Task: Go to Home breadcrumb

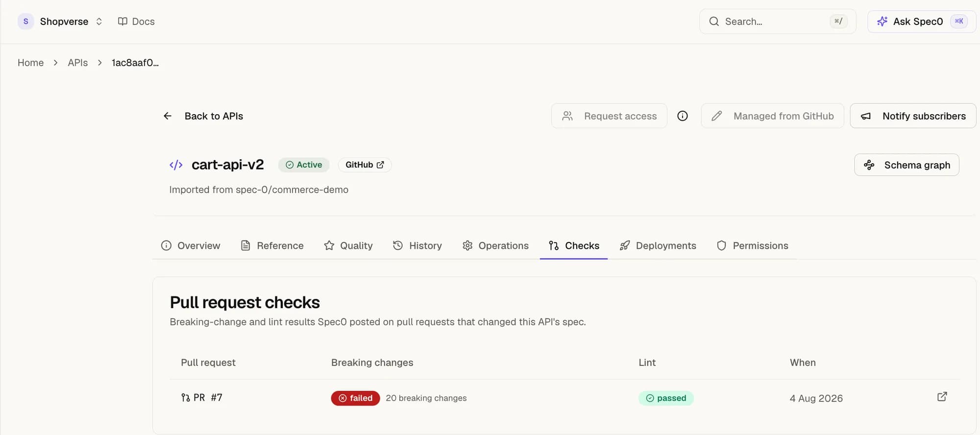Action: pos(30,63)
